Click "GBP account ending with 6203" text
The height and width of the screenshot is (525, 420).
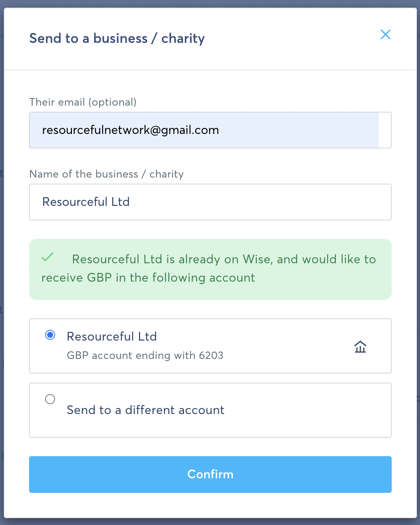pyautogui.click(x=145, y=355)
